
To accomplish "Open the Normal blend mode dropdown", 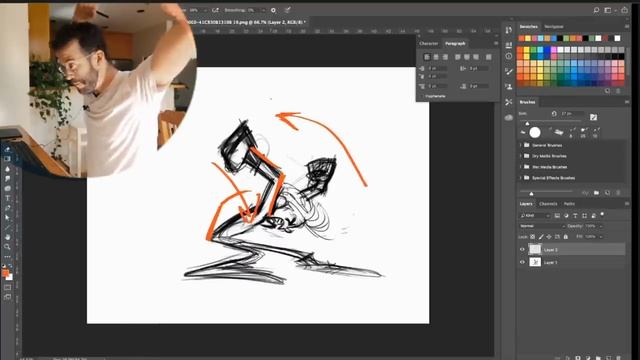I will 542,226.
